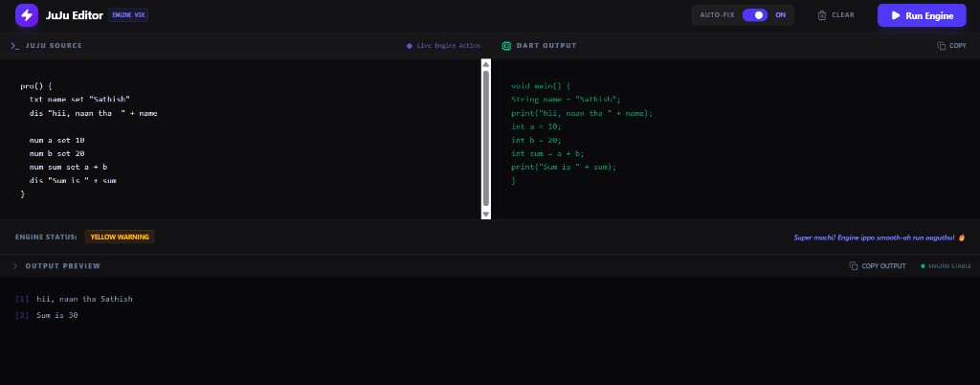Click the line 'pro() {' in source
This screenshot has height=385, width=980.
pos(36,86)
